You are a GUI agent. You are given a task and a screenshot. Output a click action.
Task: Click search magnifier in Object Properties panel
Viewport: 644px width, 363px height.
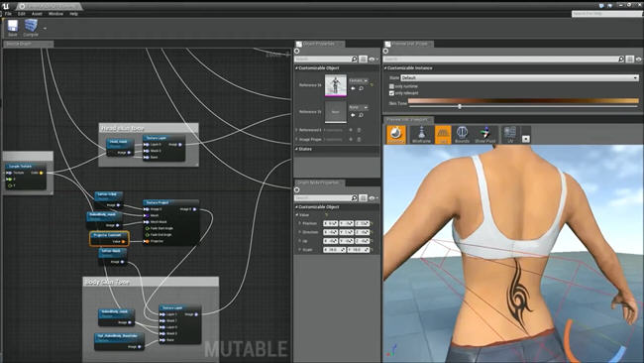pos(354,60)
